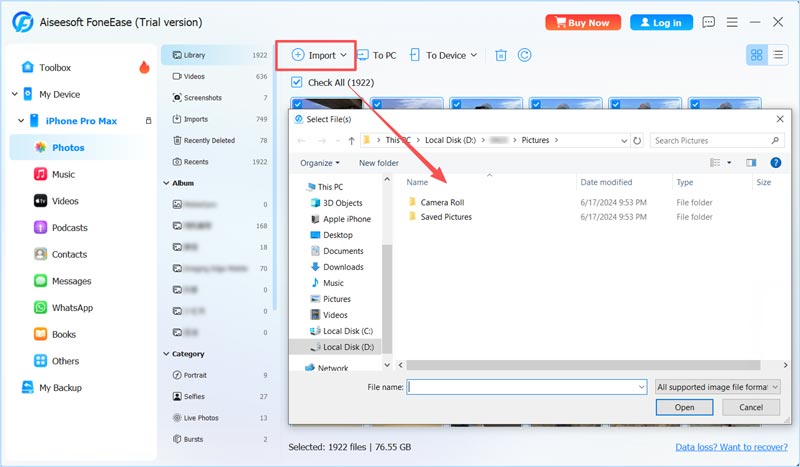Open Organize dropdown in file dialog

coord(320,163)
